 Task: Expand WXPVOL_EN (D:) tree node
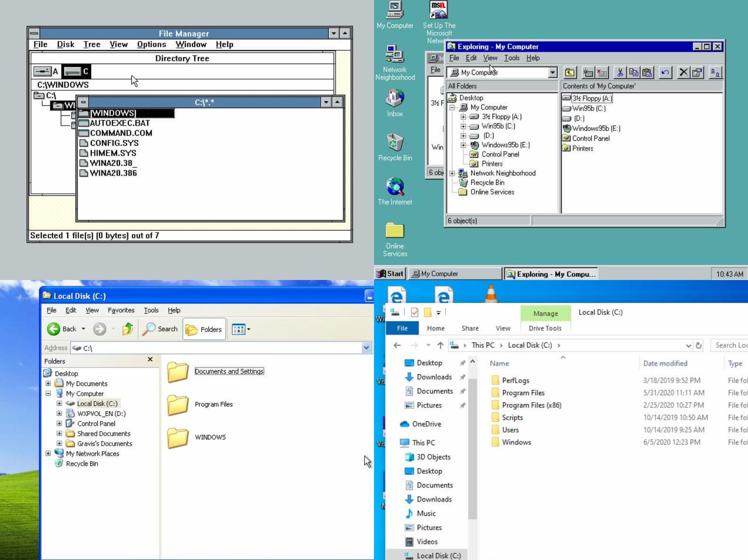[x=59, y=413]
